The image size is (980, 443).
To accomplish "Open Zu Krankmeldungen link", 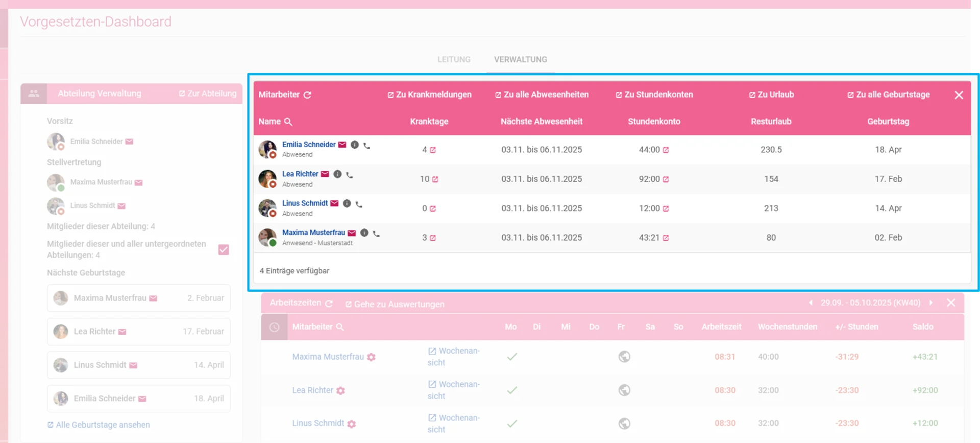I will [429, 95].
